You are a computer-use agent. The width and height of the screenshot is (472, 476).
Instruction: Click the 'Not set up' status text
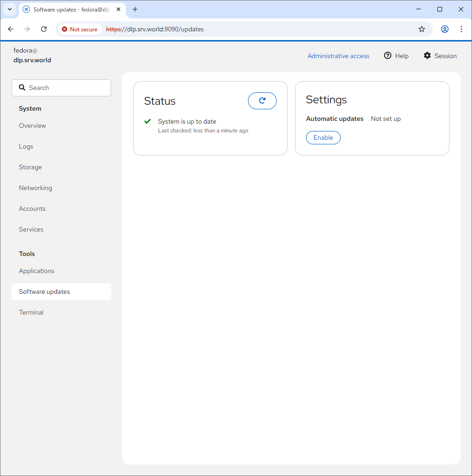(x=385, y=119)
